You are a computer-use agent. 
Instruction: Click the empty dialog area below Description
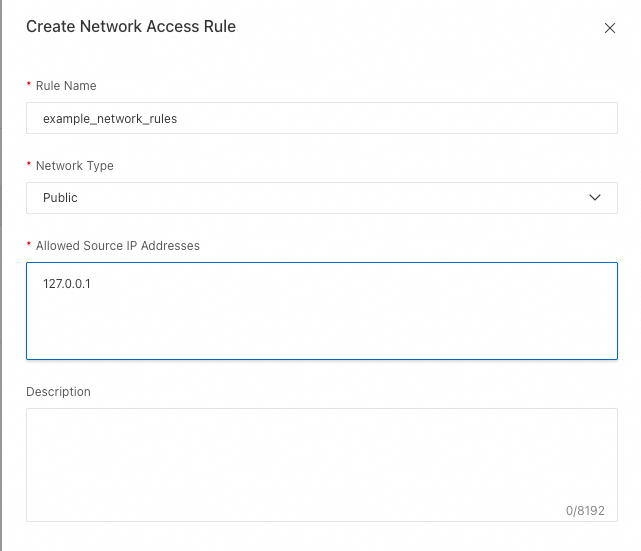pyautogui.click(x=321, y=537)
